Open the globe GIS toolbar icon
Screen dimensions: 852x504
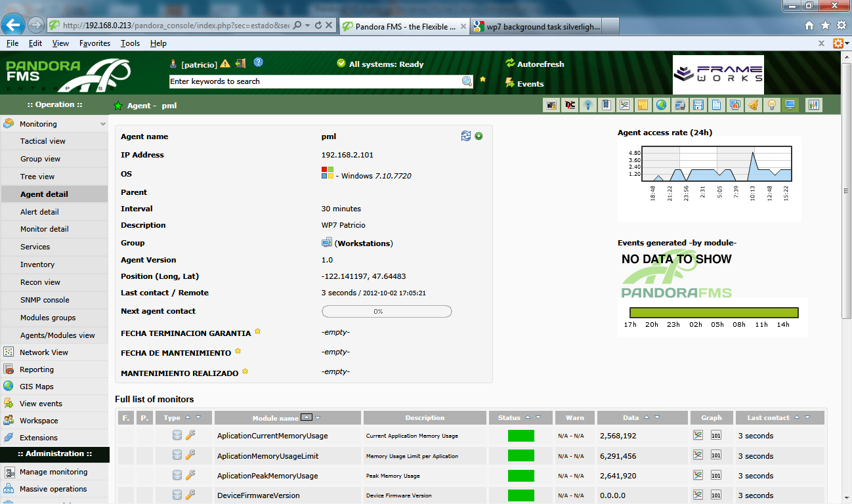[662, 104]
